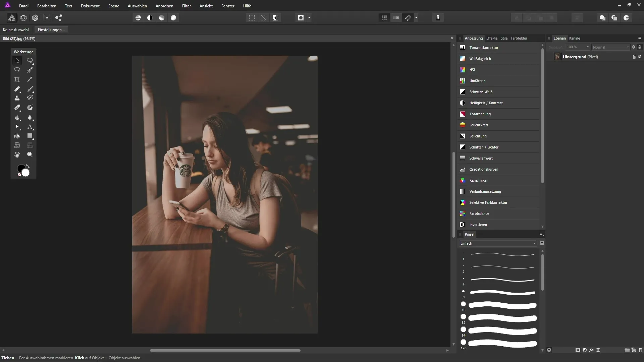Click the Deselect toolbar icon

point(264,18)
